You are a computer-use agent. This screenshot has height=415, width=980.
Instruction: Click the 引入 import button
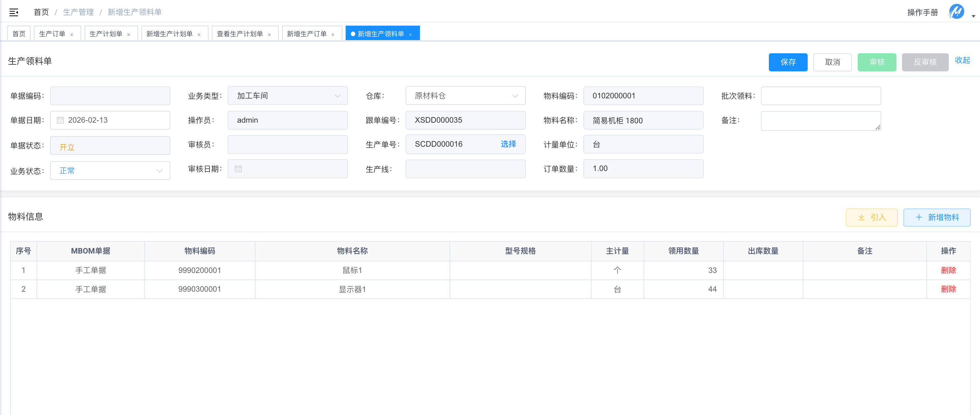(x=871, y=217)
